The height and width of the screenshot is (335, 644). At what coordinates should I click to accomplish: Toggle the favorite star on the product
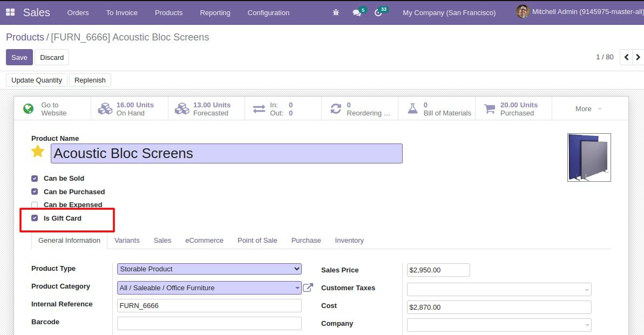coord(37,152)
